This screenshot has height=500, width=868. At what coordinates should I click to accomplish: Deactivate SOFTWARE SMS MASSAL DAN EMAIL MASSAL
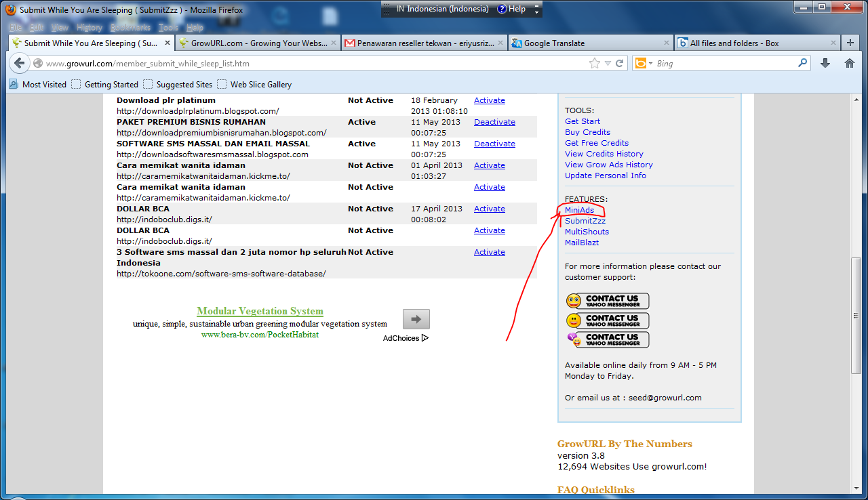coord(494,144)
